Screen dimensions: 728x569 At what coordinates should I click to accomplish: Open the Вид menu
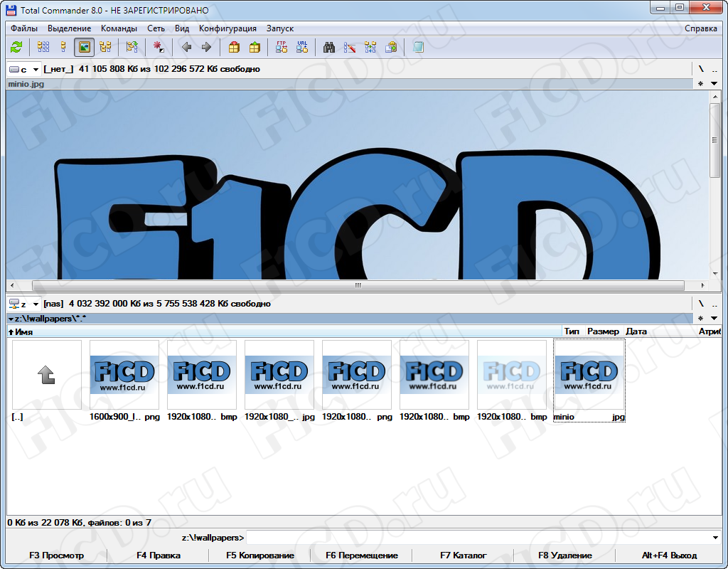tap(182, 28)
